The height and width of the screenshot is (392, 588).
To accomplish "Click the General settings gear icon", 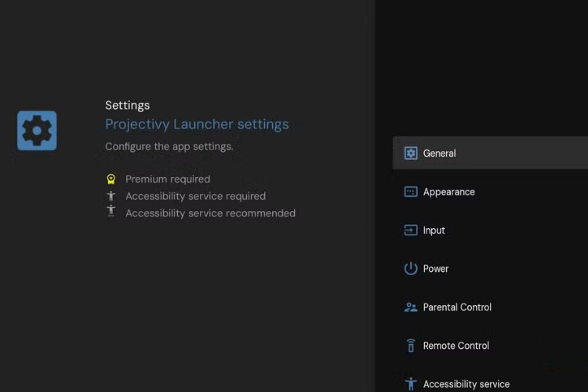I will click(x=411, y=153).
